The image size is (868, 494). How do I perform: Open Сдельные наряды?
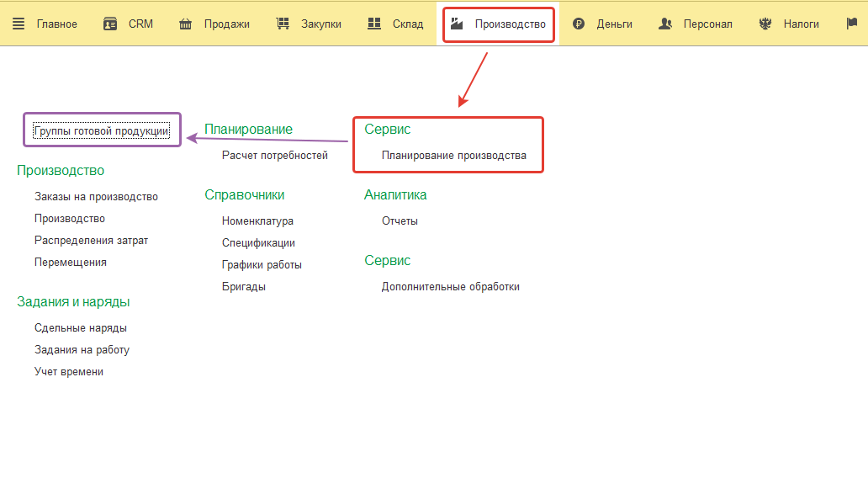pyautogui.click(x=81, y=328)
